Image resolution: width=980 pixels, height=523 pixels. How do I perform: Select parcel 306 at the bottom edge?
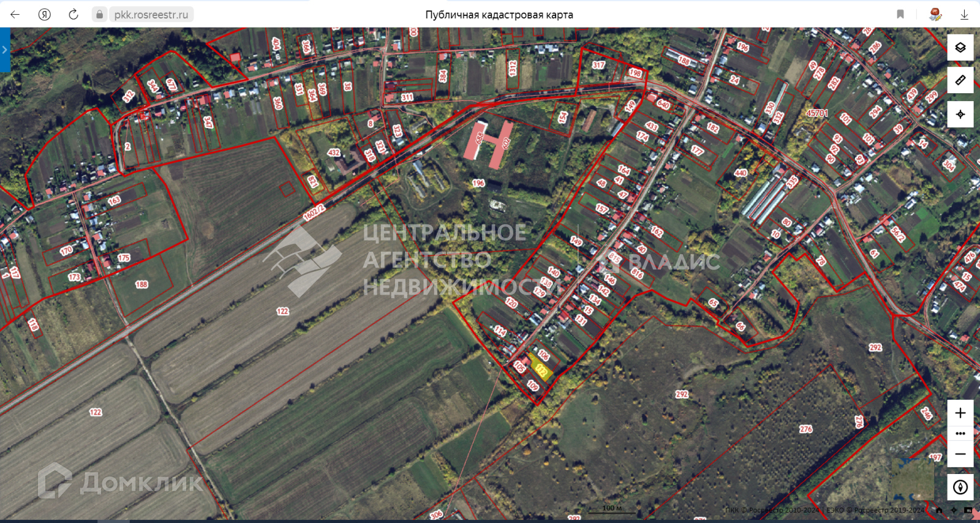(x=436, y=515)
